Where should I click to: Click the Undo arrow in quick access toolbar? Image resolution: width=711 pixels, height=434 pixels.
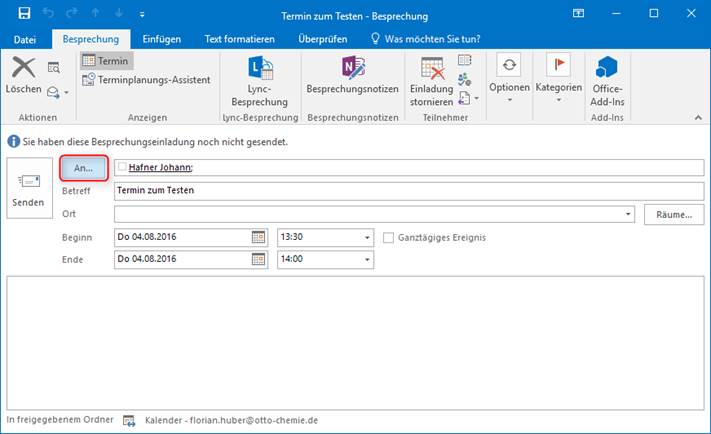coord(48,13)
